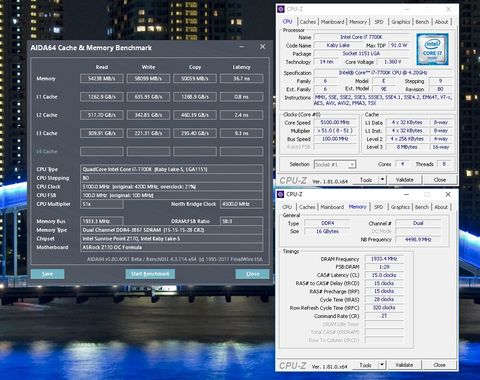Open the Socket #1 selection dropdown
This screenshot has width=480, height=380.
pyautogui.click(x=335, y=164)
